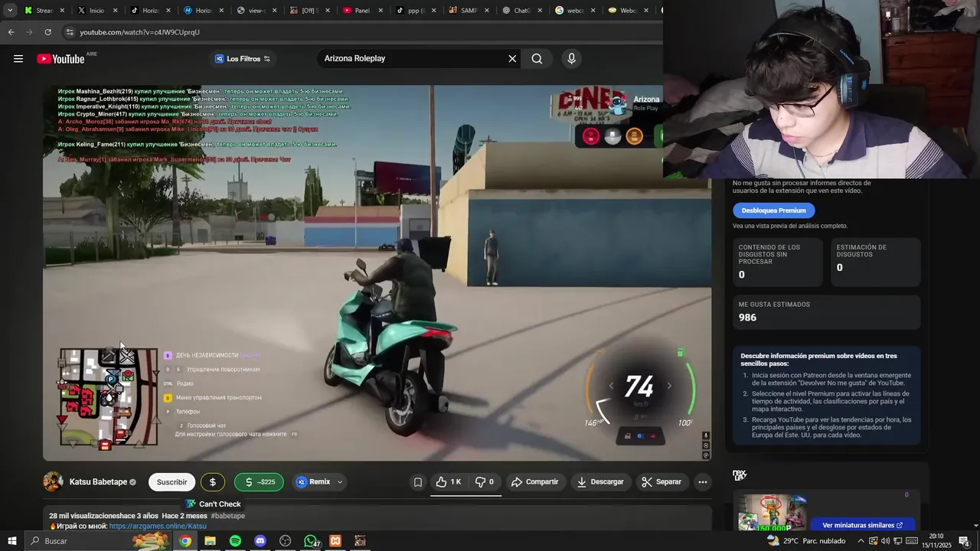Click the Descargar download button
Screen dimensions: 980x551
[x=600, y=482]
